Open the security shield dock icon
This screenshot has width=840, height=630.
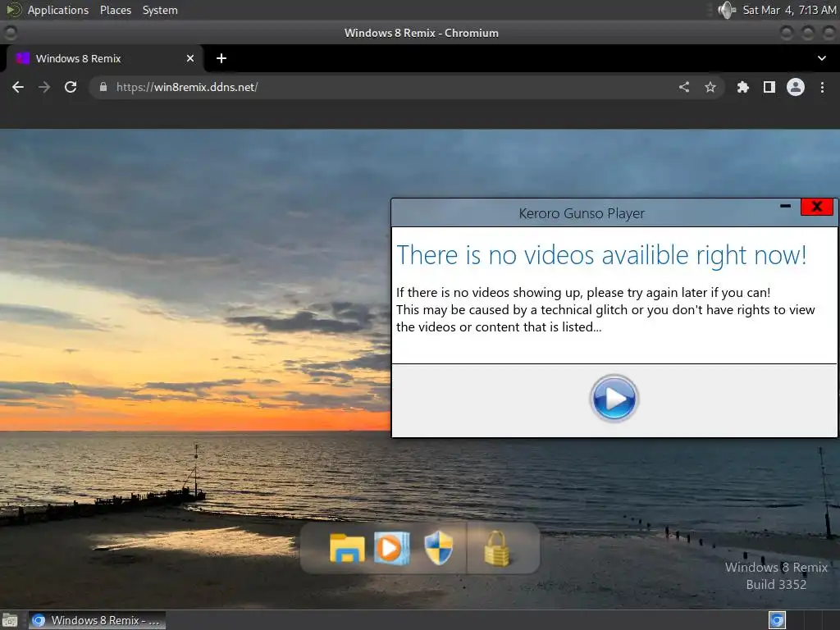(x=438, y=548)
